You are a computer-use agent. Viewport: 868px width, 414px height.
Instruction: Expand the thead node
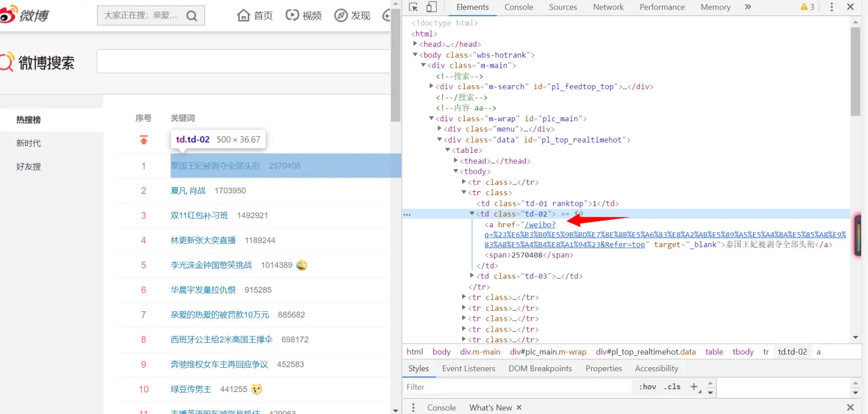456,161
